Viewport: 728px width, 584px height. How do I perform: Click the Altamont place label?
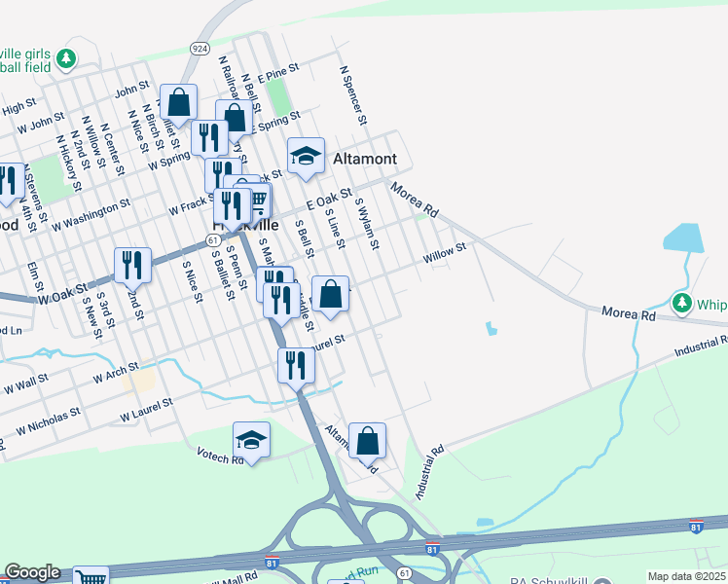(365, 159)
